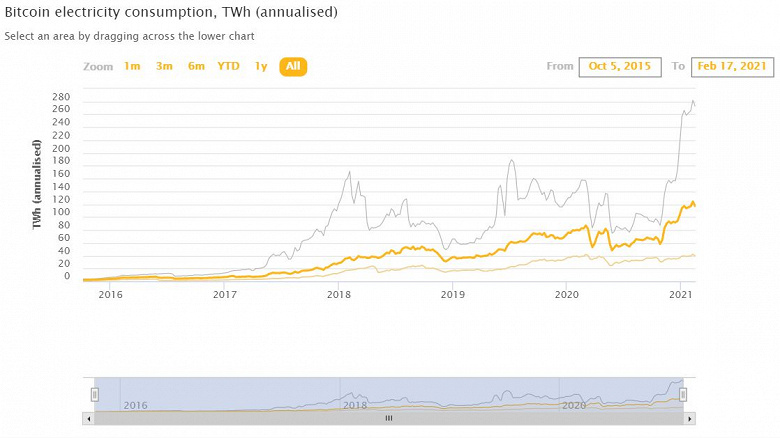Click the scrollbar center grip thumb
The image size is (780, 438).
pos(389,418)
